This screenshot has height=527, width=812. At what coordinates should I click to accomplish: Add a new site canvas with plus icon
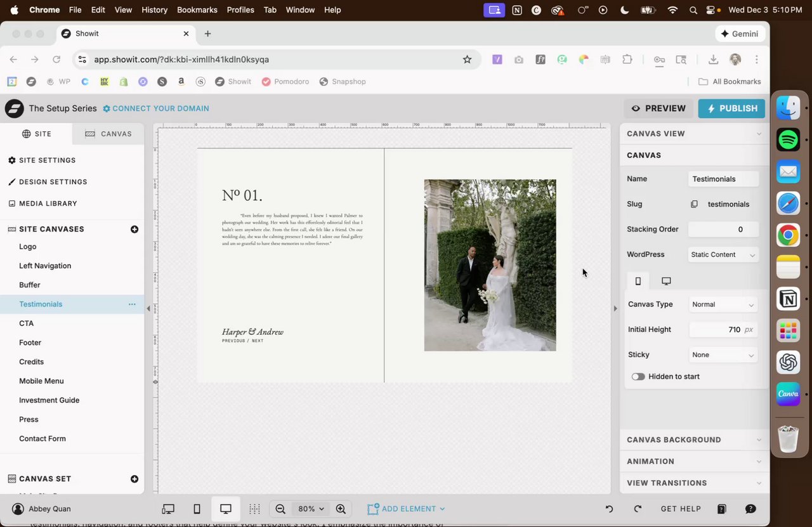tap(134, 229)
